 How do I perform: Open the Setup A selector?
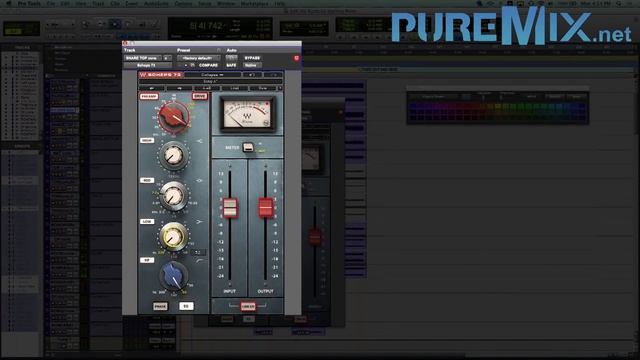tap(210, 82)
